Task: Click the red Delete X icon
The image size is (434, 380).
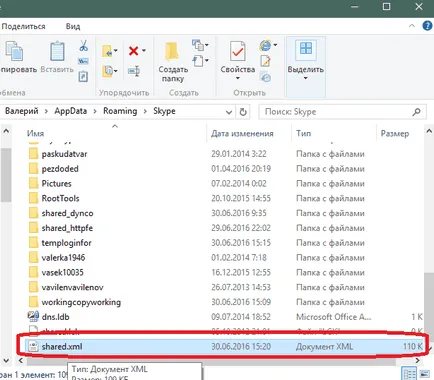Action: tap(134, 51)
